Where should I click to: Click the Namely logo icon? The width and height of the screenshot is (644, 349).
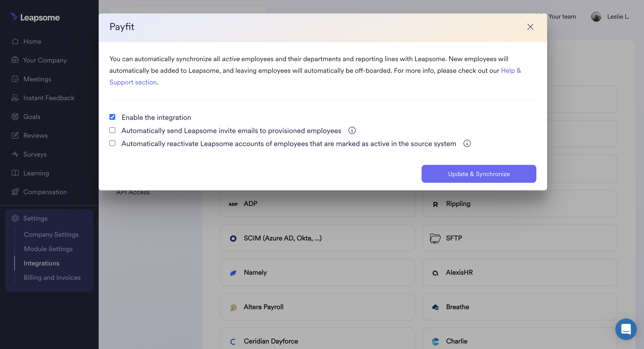pyautogui.click(x=233, y=273)
